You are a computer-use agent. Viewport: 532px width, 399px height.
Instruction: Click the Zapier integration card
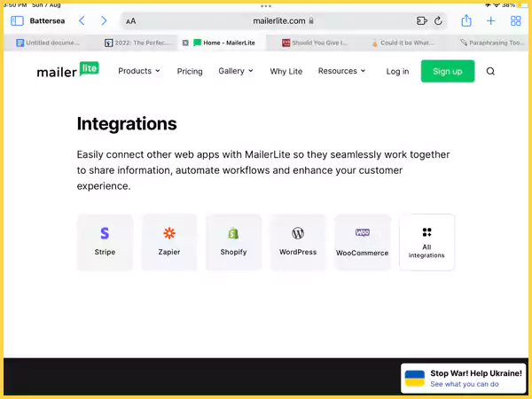[169, 242]
